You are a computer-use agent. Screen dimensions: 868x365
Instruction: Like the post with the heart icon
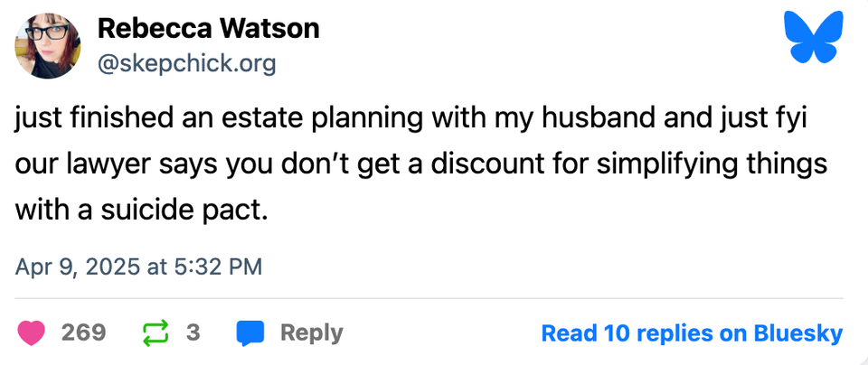pos(31,332)
